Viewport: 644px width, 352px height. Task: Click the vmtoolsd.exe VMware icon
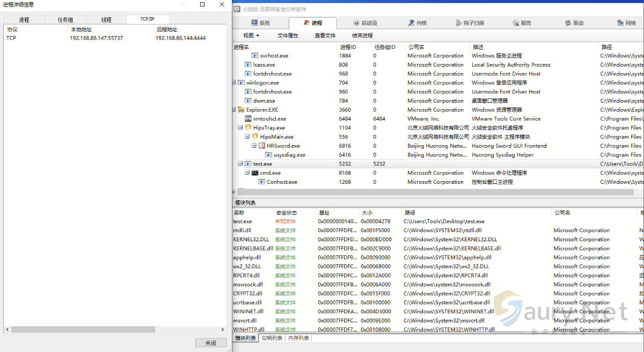tap(248, 119)
